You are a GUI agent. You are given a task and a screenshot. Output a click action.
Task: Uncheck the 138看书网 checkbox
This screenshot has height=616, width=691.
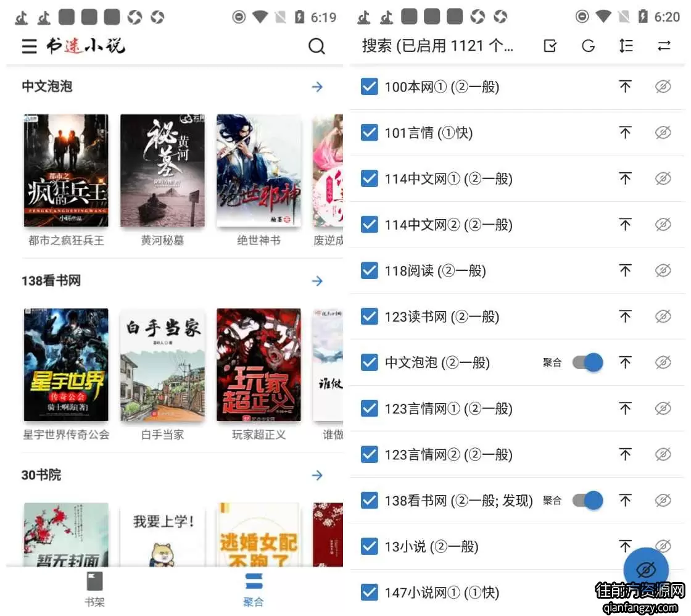(369, 500)
